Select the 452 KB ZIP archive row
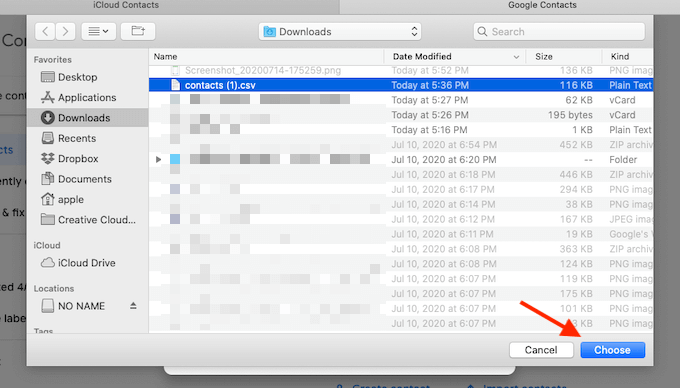The width and height of the screenshot is (680, 388). (401, 145)
